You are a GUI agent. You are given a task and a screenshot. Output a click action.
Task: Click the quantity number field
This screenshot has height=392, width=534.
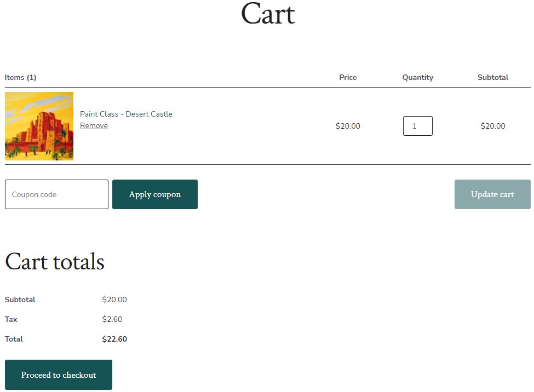coord(417,126)
